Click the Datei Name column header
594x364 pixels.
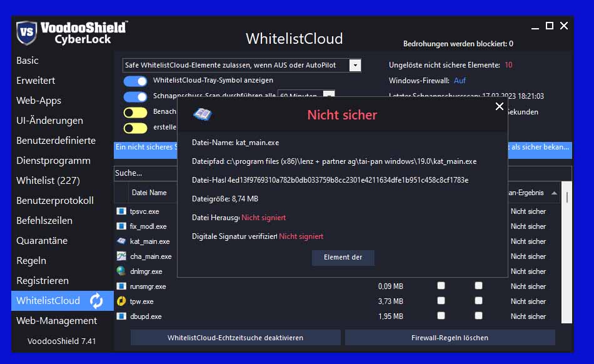149,193
